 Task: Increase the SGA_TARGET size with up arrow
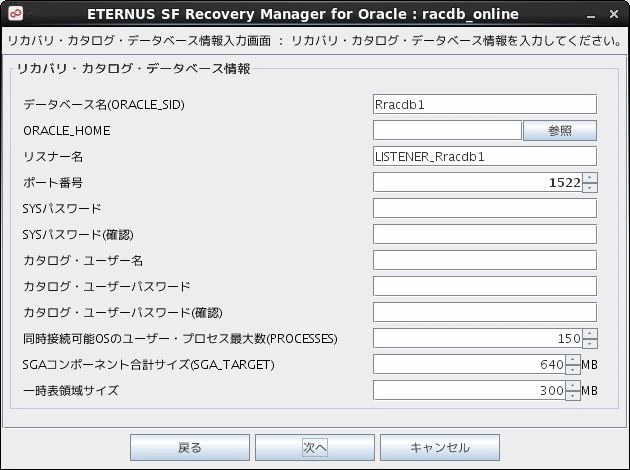(x=573, y=360)
